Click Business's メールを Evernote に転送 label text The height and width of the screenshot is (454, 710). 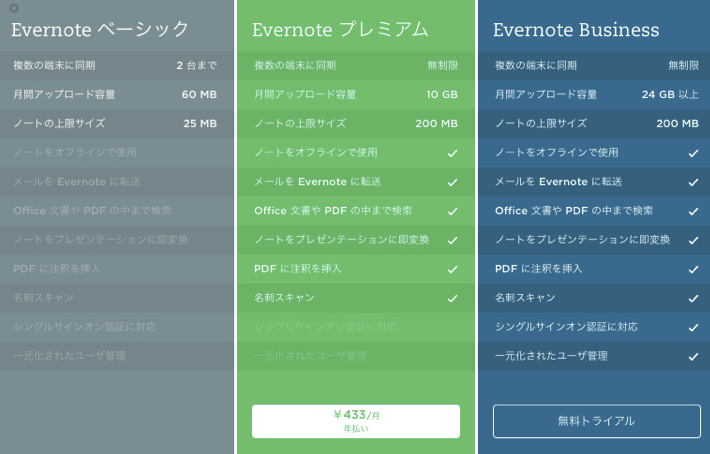tap(558, 182)
